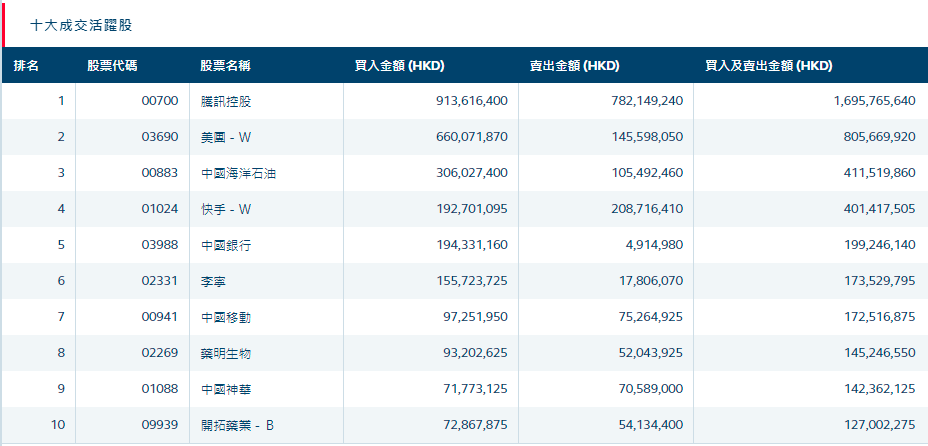Viewport: 928px width, 446px height.
Task: Click total amount 142,362,125
Action: coord(879,390)
